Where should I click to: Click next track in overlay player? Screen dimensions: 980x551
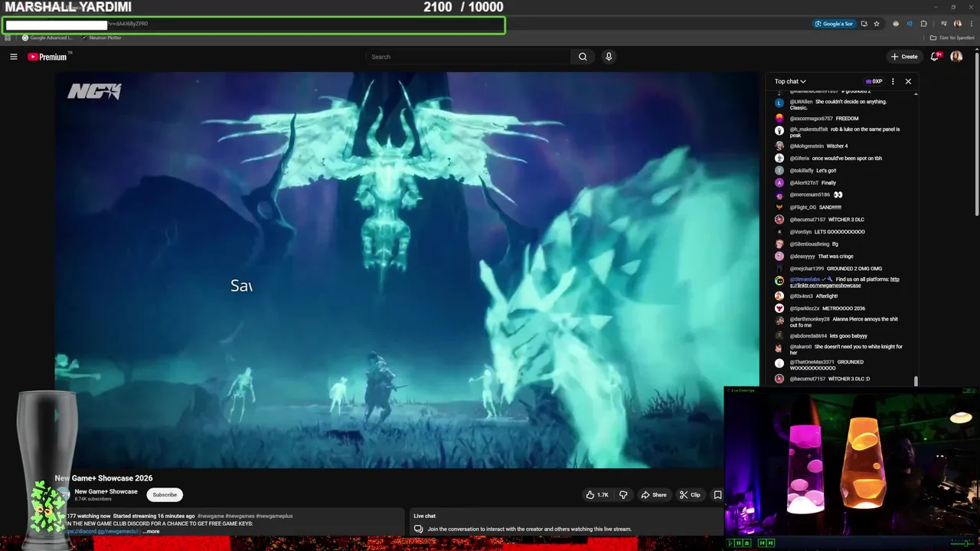pyautogui.click(x=770, y=543)
